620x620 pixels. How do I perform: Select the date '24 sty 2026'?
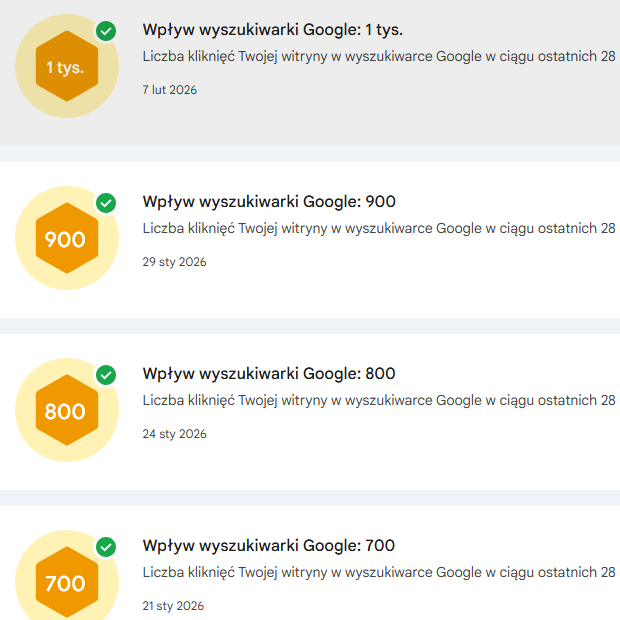pos(174,434)
